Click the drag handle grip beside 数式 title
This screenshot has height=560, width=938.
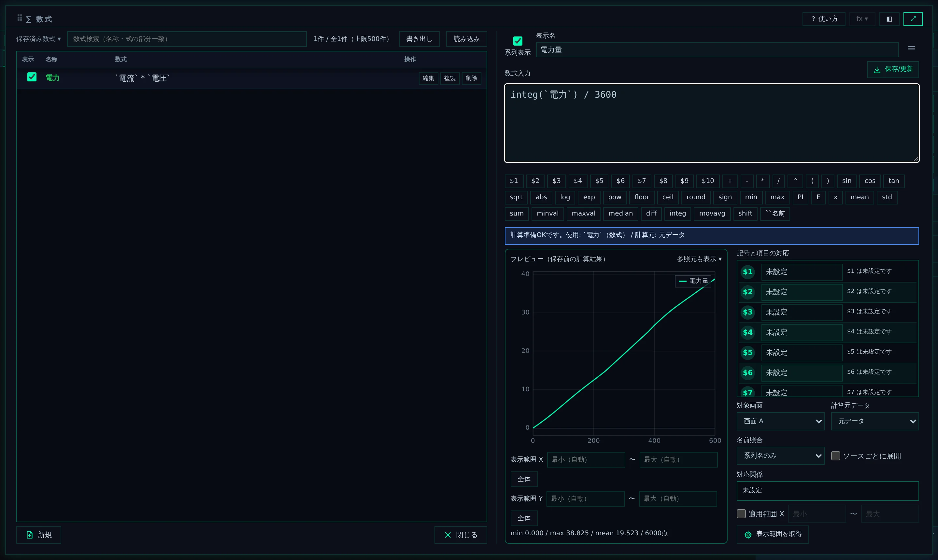point(20,18)
